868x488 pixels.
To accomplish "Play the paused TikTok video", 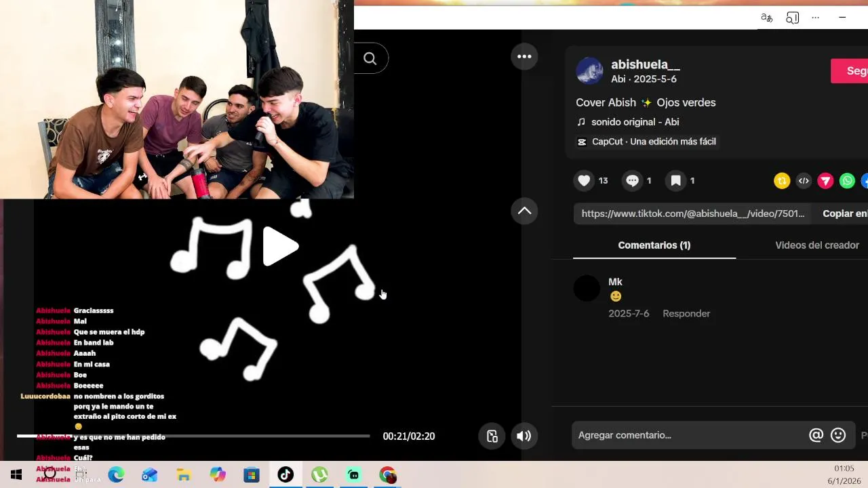I will 280,246.
